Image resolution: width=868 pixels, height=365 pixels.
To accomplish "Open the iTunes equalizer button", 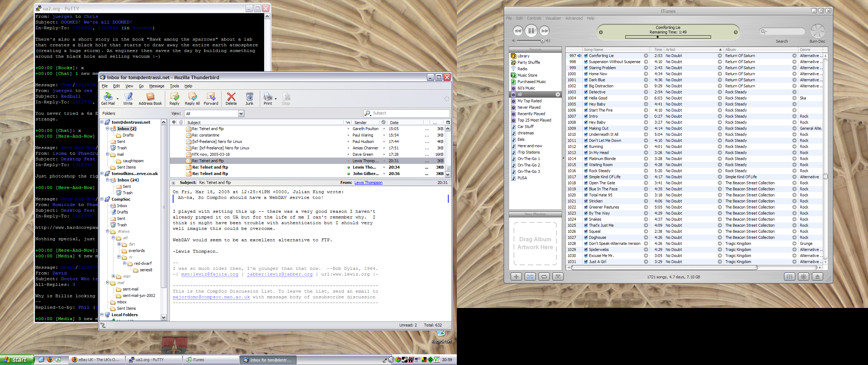I will tap(789, 277).
